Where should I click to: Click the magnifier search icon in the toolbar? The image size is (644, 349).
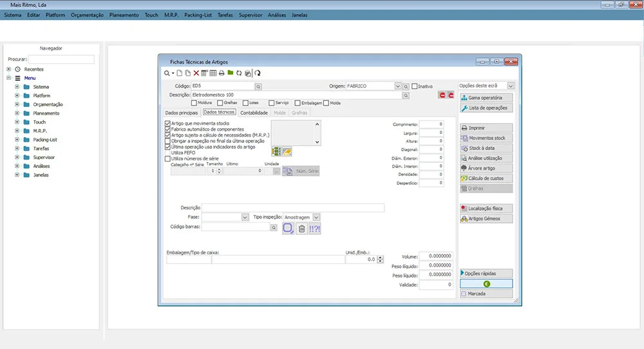(x=167, y=73)
